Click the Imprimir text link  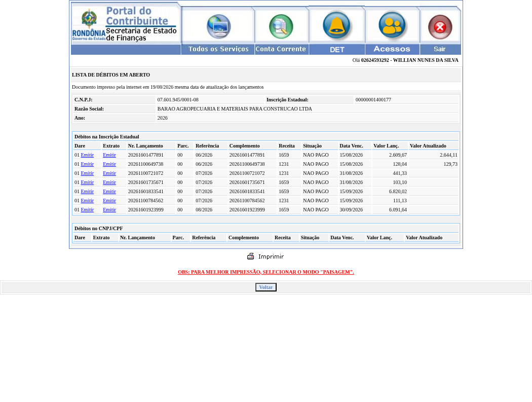click(271, 257)
